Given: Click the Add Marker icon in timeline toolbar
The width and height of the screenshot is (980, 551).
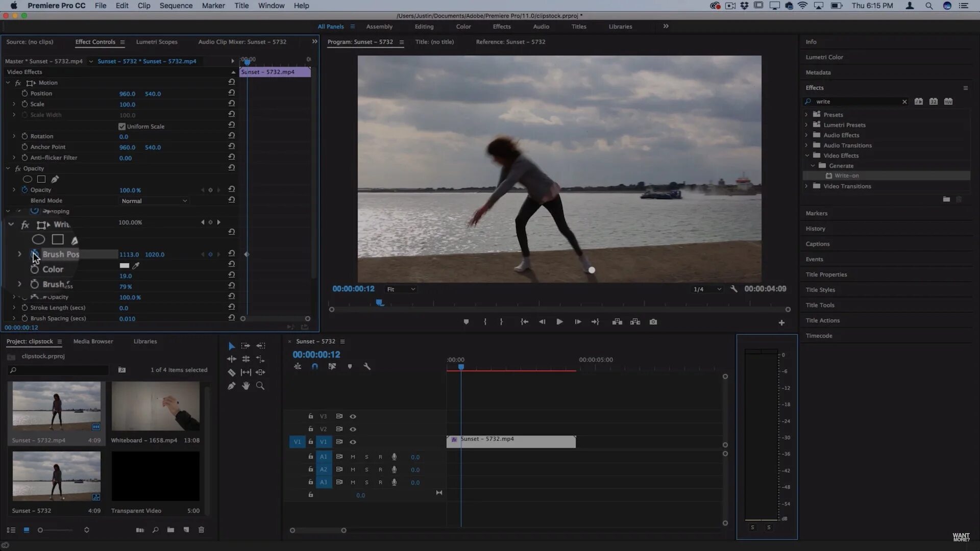Looking at the screenshot, I should tap(350, 366).
